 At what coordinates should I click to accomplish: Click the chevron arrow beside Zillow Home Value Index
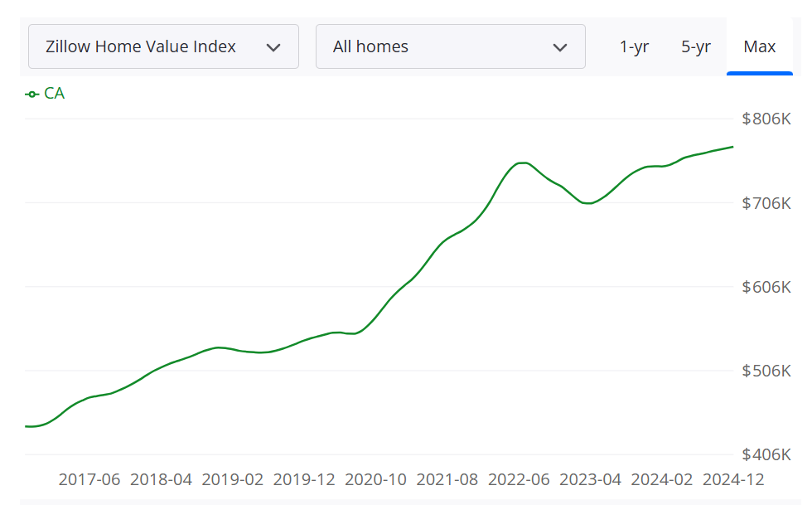273,47
